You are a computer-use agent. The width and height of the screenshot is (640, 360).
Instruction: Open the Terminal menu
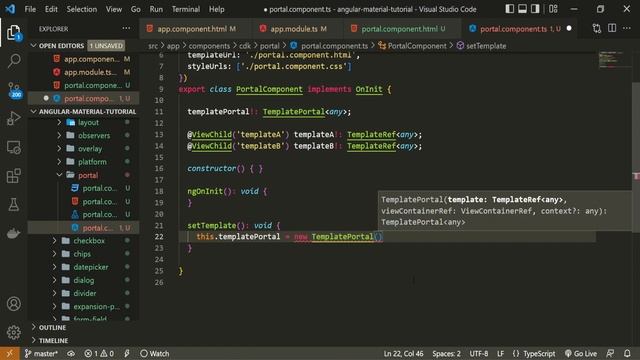(186, 9)
